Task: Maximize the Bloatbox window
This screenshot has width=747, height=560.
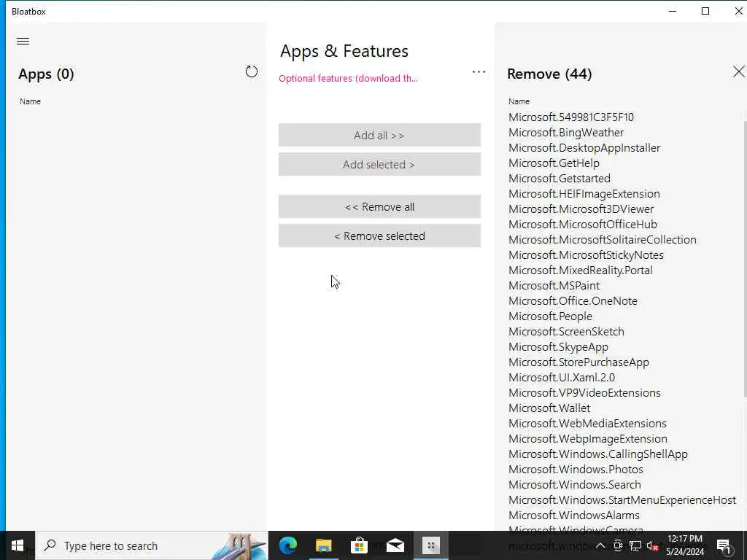Action: click(705, 11)
